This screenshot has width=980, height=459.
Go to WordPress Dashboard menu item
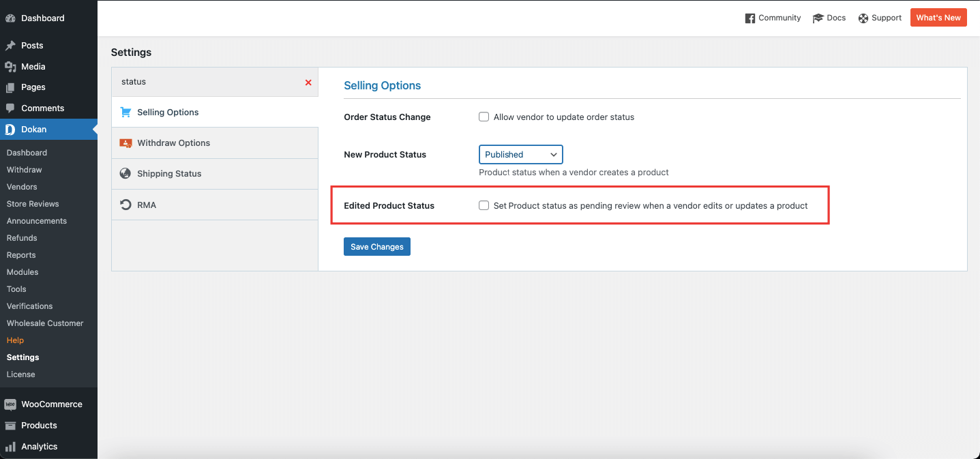click(x=48, y=18)
